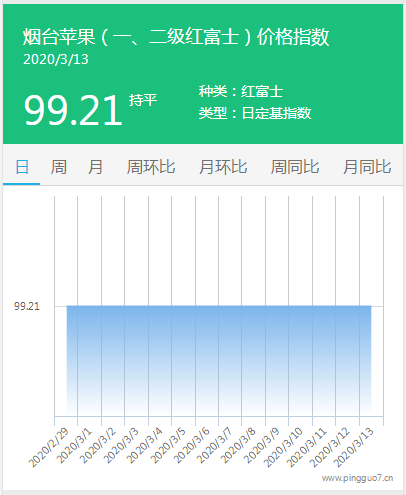Click the x-axis label 2020/3/8
The height and width of the screenshot is (495, 406).
click(x=238, y=445)
